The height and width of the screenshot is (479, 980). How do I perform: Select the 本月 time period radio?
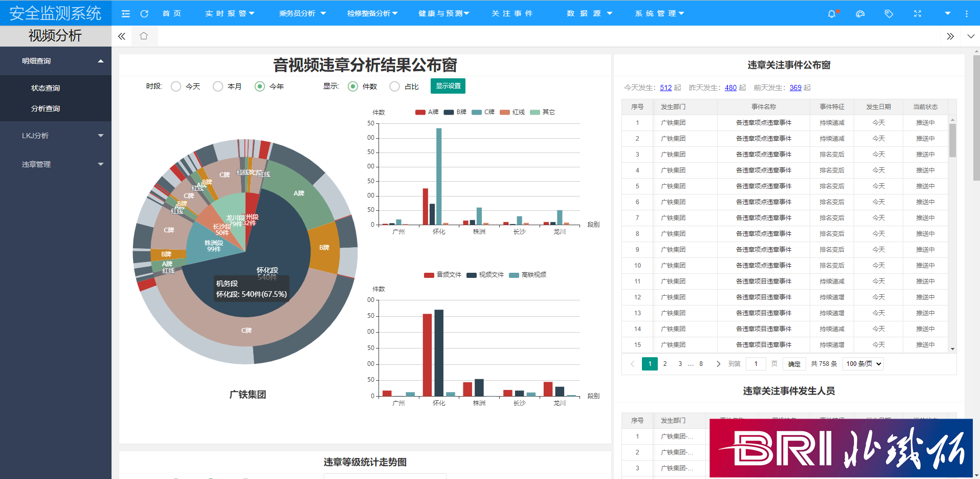218,86
